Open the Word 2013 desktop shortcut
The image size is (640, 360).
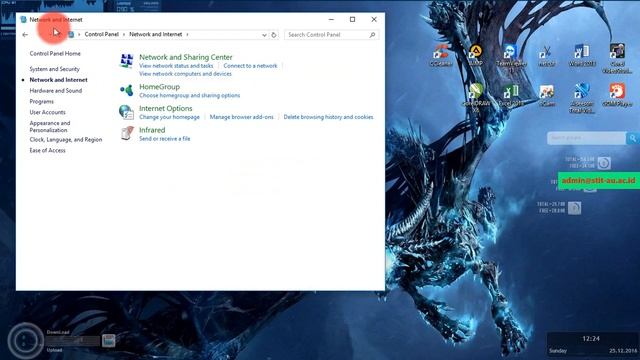point(582,56)
